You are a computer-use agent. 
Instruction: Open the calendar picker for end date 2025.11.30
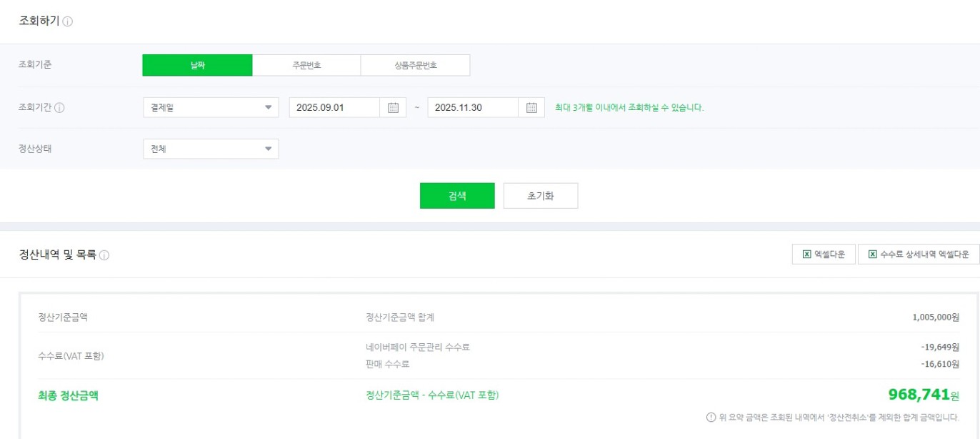tap(531, 108)
